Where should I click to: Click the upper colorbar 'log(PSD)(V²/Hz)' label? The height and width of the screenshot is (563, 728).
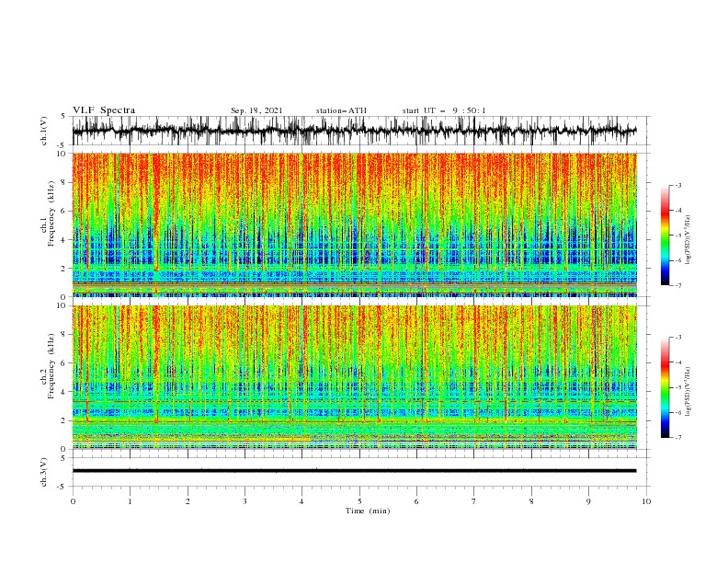click(x=688, y=240)
